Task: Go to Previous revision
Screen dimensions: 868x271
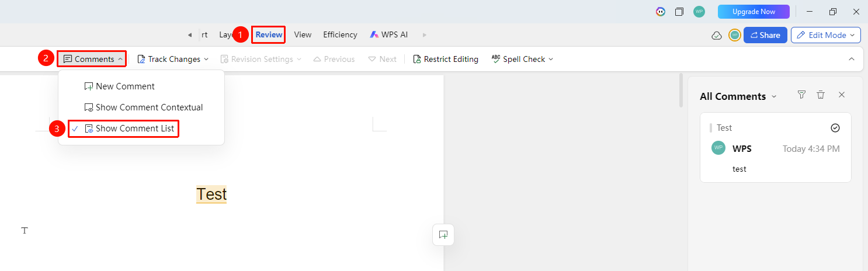Action: (334, 59)
